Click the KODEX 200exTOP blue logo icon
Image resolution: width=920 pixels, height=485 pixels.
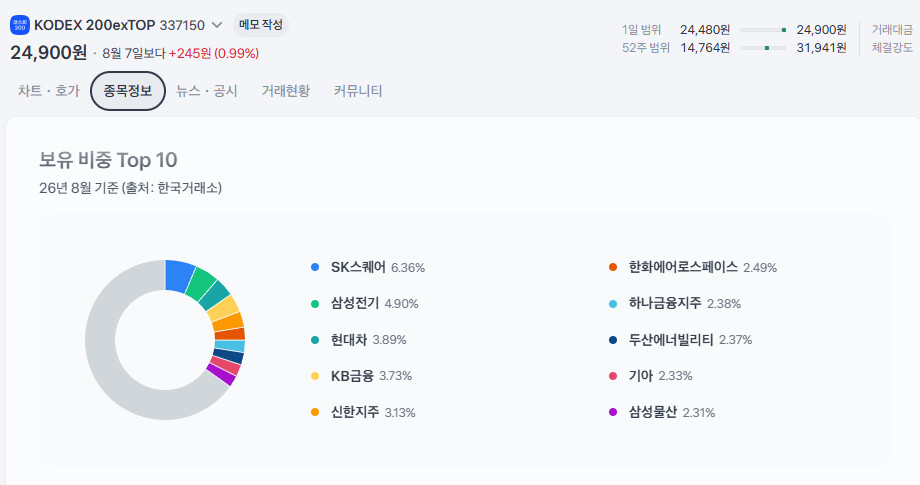(x=20, y=25)
